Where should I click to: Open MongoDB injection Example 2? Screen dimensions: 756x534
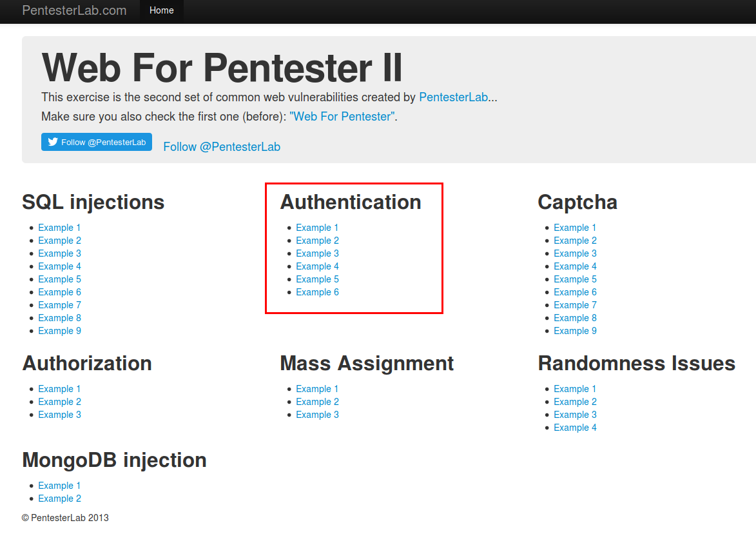pyautogui.click(x=59, y=498)
